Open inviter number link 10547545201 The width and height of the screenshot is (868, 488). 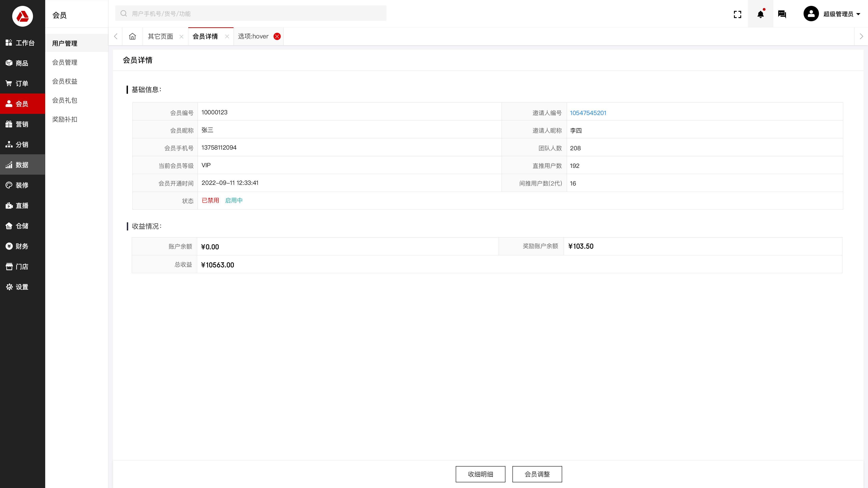pos(588,113)
